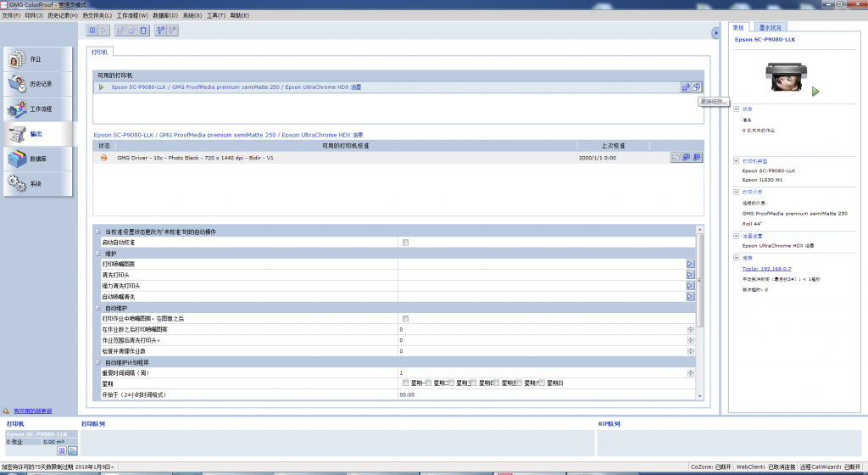Click green play arrow beside printer image

815,92
